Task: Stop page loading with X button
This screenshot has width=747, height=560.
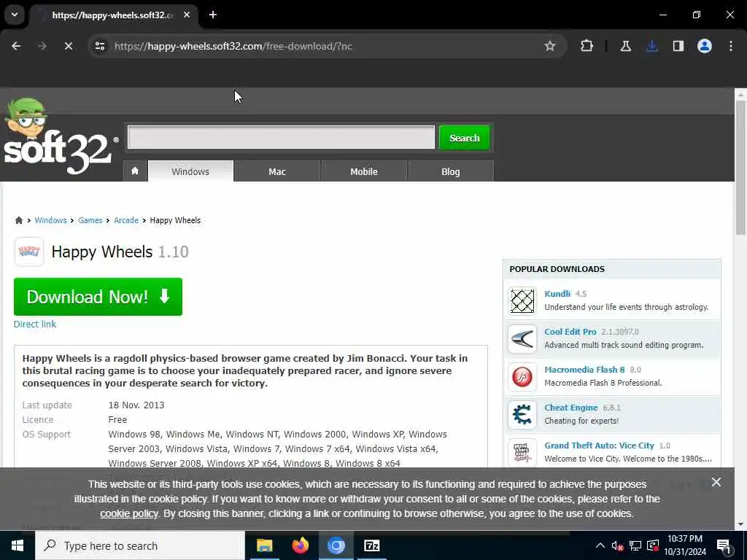Action: (68, 46)
